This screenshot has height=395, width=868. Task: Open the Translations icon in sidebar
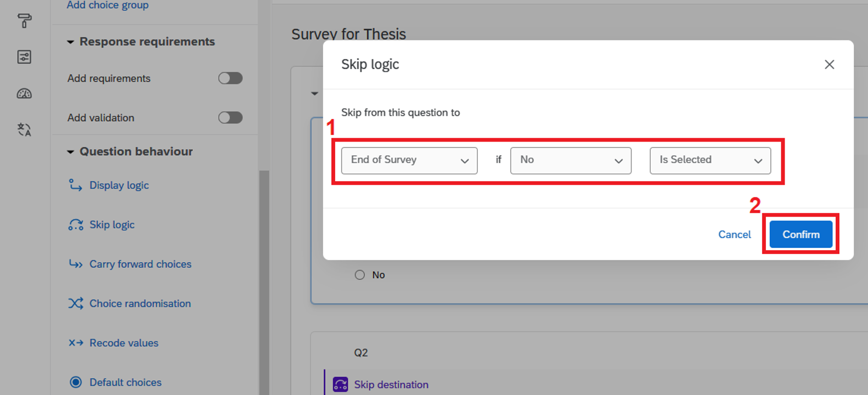click(24, 130)
